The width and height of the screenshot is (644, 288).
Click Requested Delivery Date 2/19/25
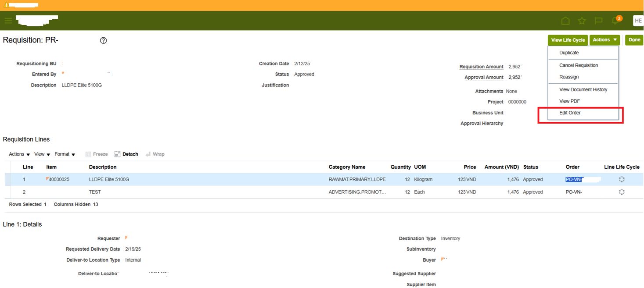click(133, 249)
